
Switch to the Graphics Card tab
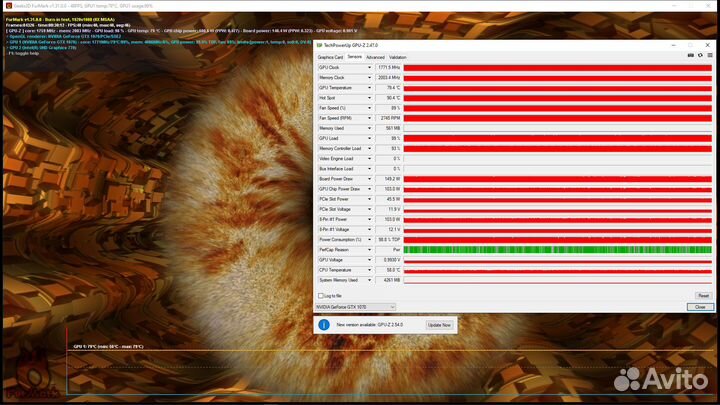coord(330,57)
